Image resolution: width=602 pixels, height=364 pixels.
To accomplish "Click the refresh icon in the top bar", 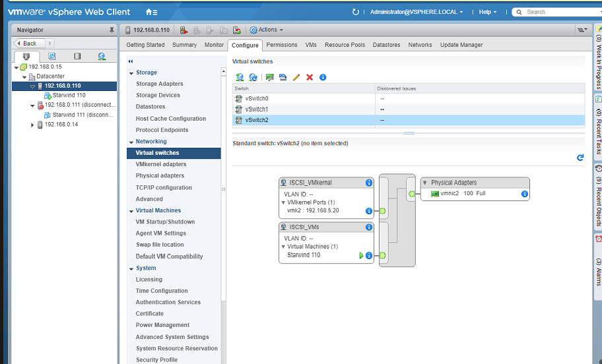I will pos(356,12).
